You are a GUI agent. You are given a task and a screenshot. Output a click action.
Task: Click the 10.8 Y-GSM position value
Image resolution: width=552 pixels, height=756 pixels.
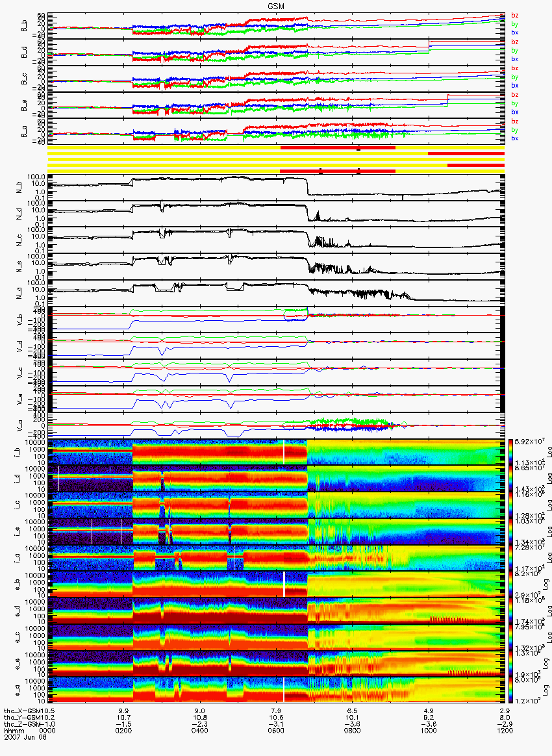point(199,718)
